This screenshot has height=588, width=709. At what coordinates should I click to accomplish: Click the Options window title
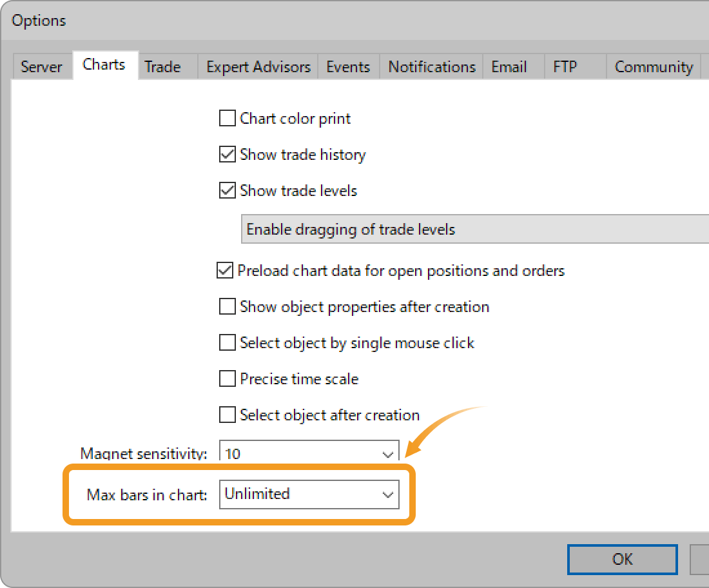39,21
